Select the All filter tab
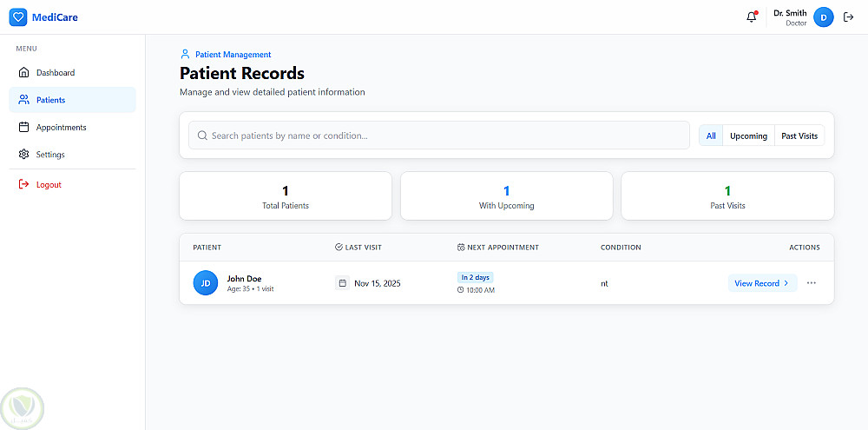This screenshot has width=868, height=430. pos(711,136)
